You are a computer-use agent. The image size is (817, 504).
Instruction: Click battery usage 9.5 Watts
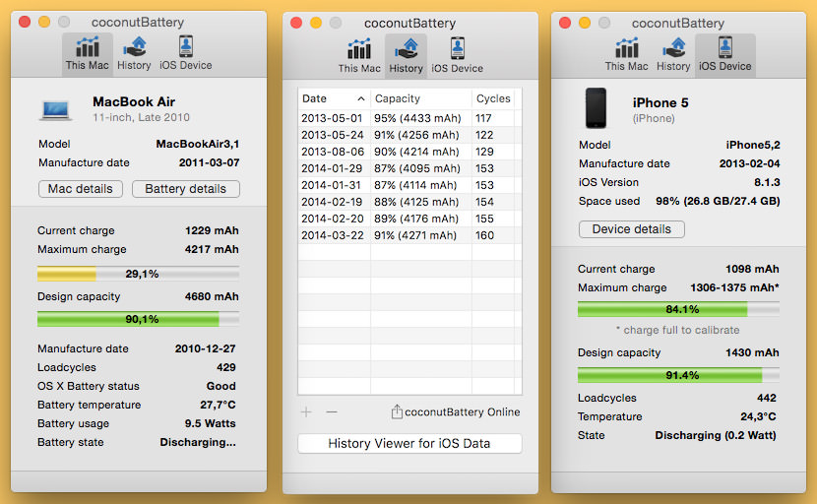[x=210, y=423]
